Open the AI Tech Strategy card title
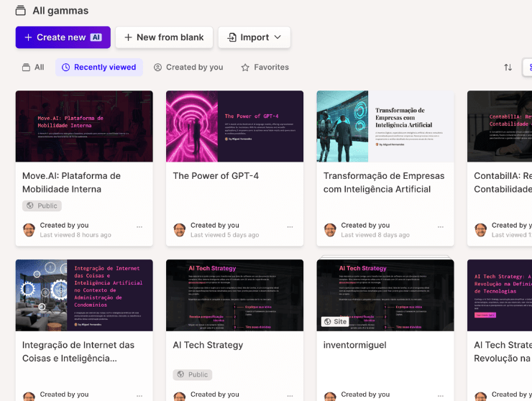This screenshot has width=532, height=401. coord(208,345)
